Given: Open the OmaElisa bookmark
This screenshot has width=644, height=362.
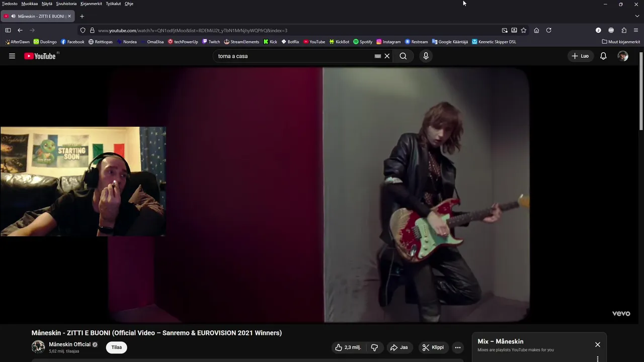Looking at the screenshot, I should pyautogui.click(x=152, y=42).
